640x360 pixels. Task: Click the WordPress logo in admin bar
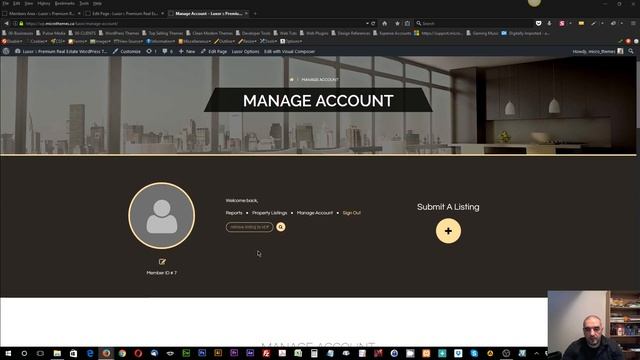[x=6, y=51]
